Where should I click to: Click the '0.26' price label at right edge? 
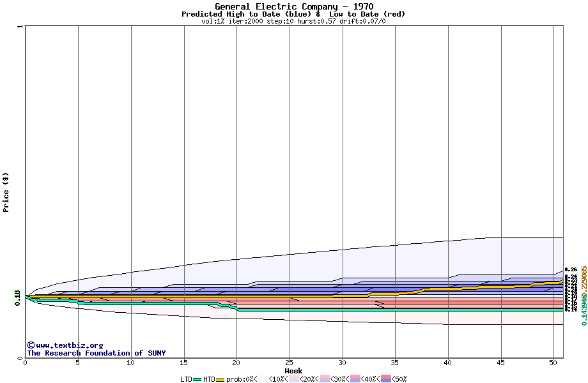point(571,269)
